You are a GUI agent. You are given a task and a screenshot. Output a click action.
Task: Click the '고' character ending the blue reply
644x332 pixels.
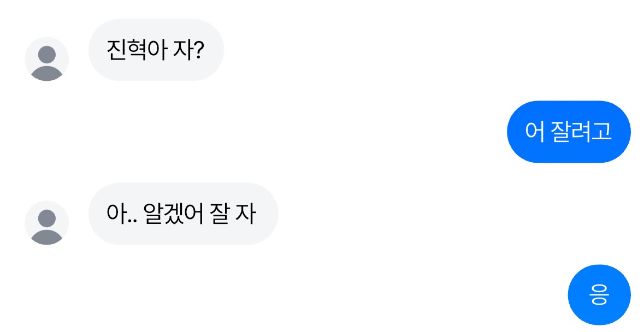[601, 132]
